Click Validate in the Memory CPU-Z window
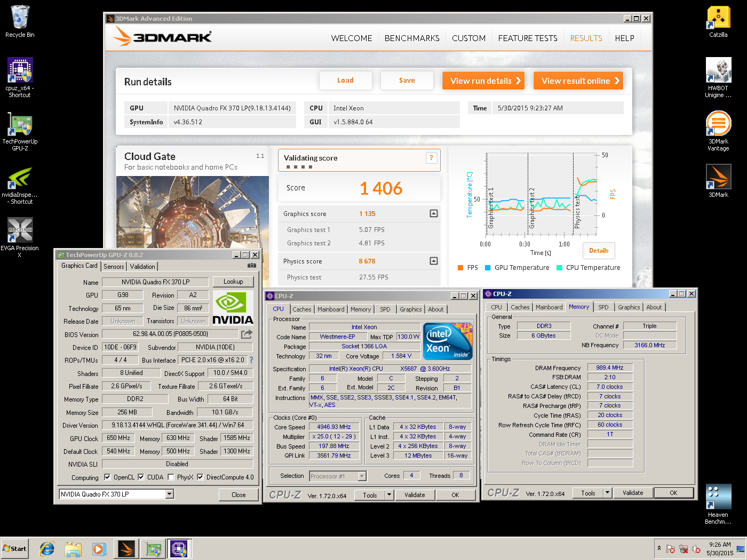The image size is (747, 560). tap(633, 493)
